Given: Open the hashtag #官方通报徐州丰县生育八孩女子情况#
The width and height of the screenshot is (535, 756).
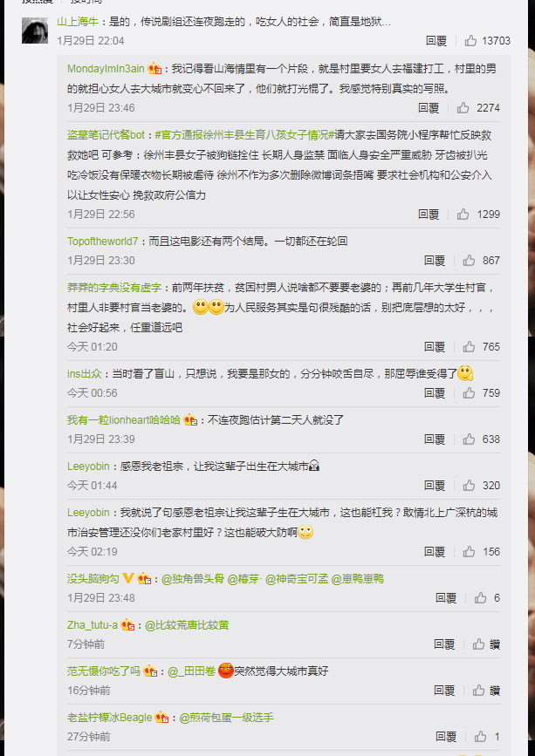Looking at the screenshot, I should (244, 135).
